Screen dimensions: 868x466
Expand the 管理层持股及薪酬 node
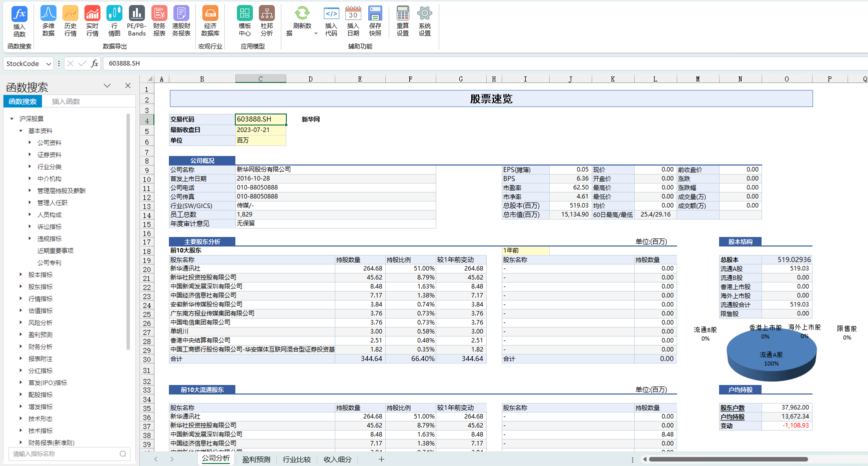tap(30, 191)
